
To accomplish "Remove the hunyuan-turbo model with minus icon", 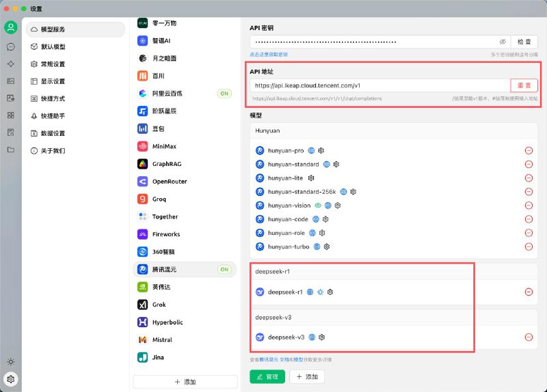I will pos(529,247).
